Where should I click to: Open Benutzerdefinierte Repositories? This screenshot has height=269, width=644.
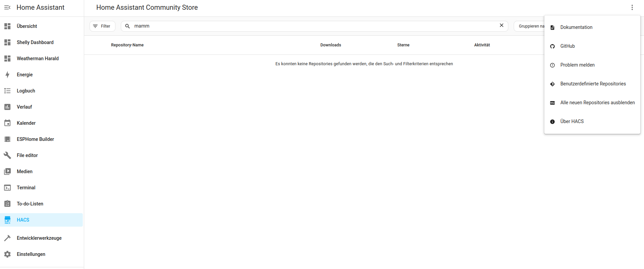click(x=592, y=84)
